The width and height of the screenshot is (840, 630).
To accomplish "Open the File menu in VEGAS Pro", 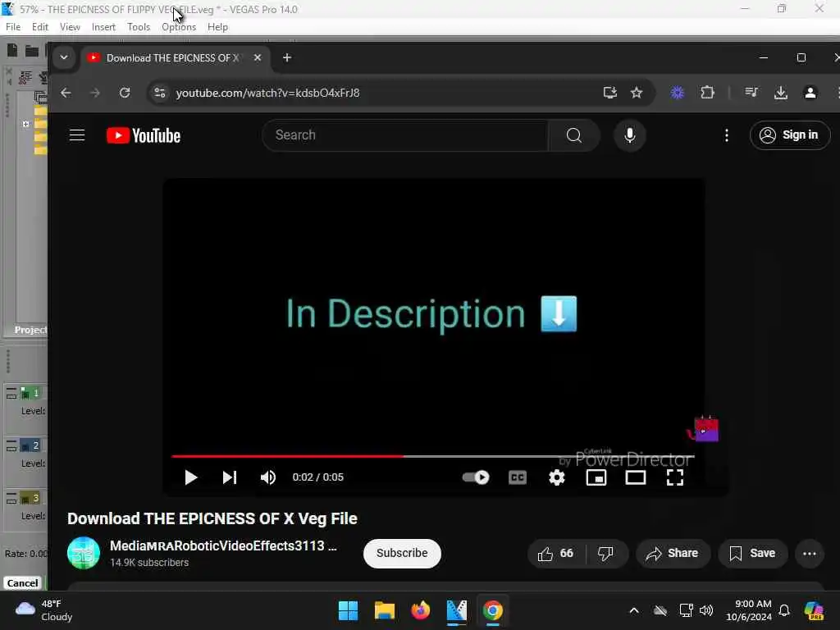I will pyautogui.click(x=13, y=27).
